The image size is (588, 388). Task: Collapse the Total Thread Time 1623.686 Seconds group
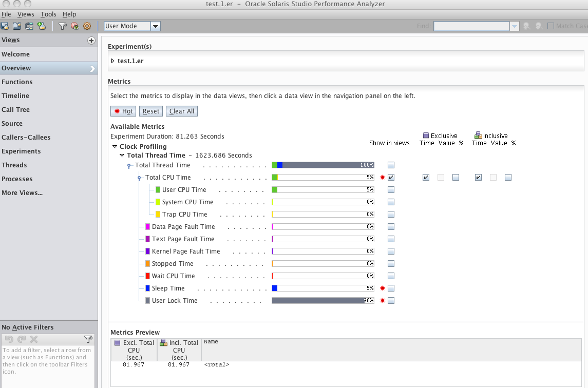(x=122, y=155)
